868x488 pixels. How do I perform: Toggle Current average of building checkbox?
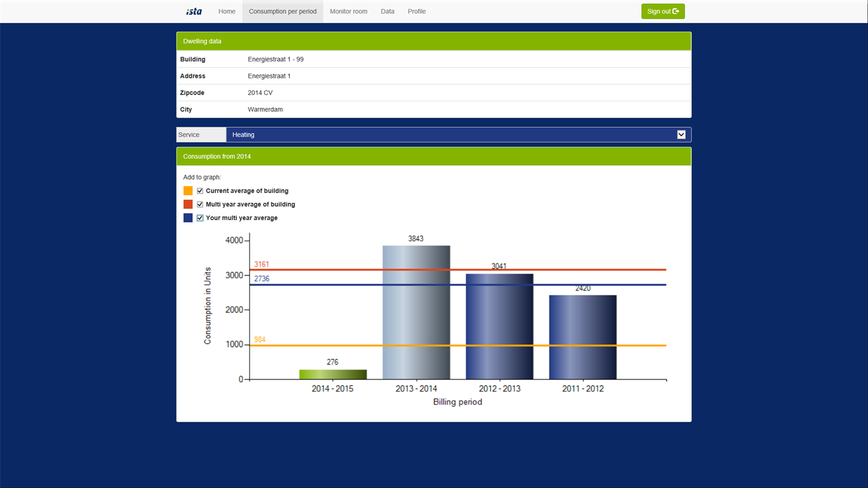(200, 191)
